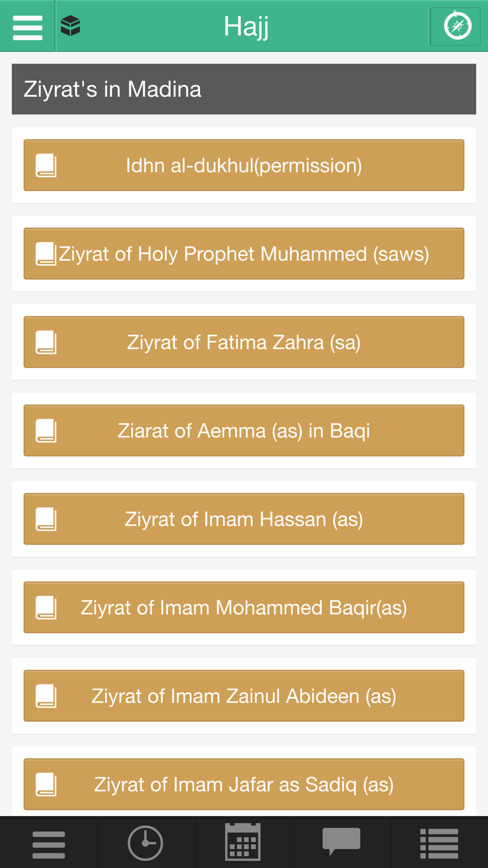This screenshot has width=488, height=868.
Task: Select Ziyrat of Fatima Zahra (sa)
Action: [244, 342]
